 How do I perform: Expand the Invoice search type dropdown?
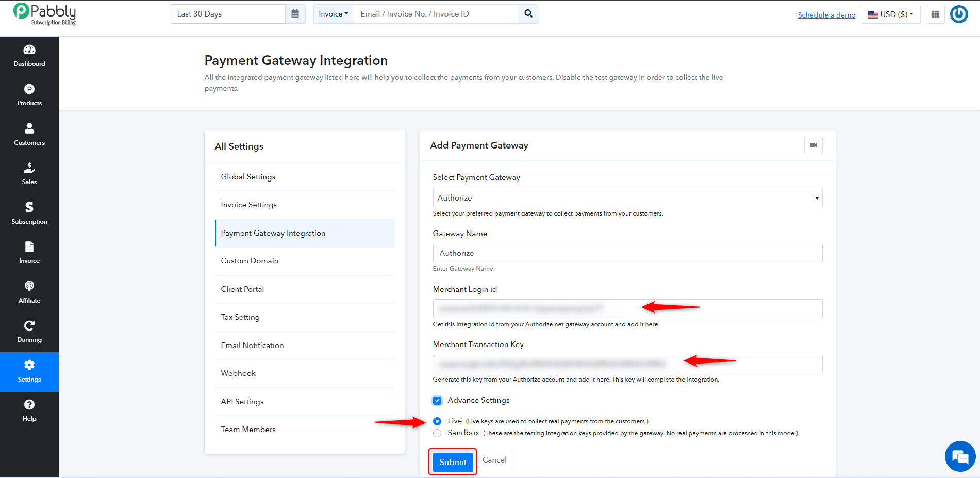334,14
